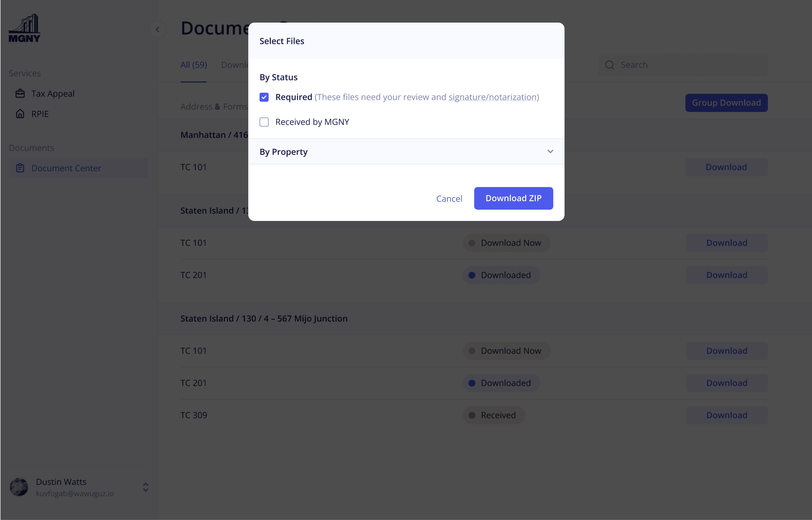Click Downloaded status under 567 Mijo Junction

point(502,383)
